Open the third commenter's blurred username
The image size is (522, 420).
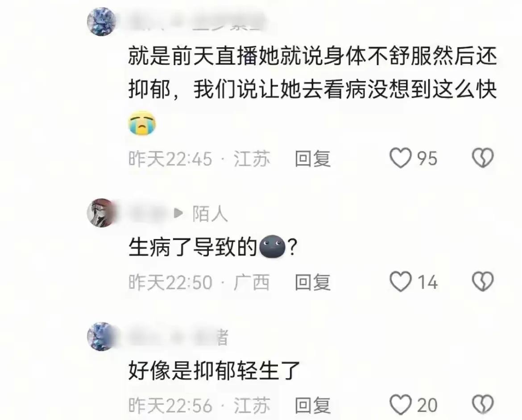(179, 337)
